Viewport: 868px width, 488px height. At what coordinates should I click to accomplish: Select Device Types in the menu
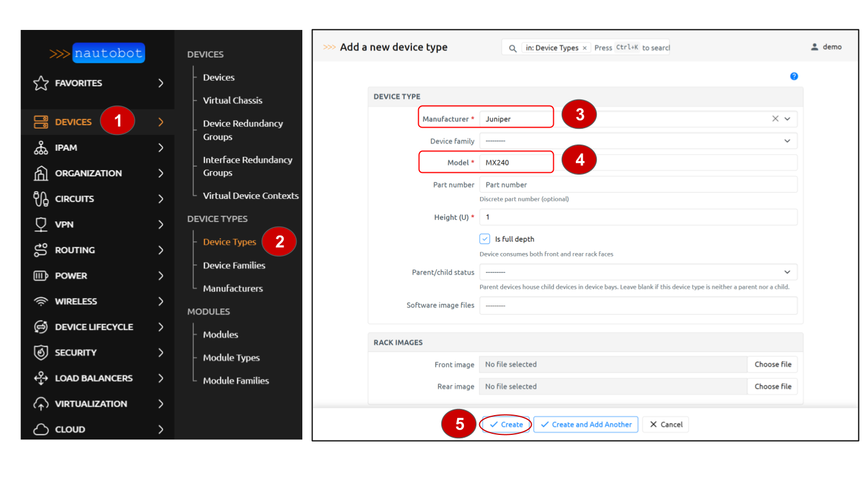(x=229, y=242)
